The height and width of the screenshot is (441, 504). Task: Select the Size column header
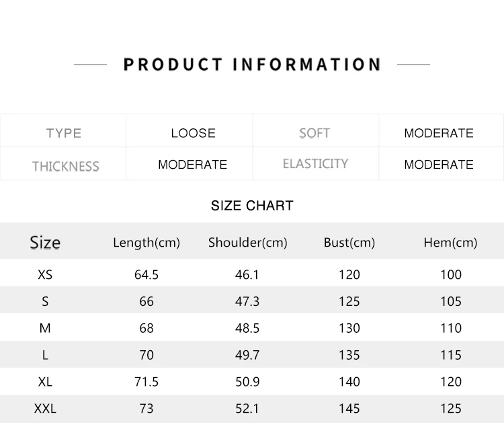point(45,242)
